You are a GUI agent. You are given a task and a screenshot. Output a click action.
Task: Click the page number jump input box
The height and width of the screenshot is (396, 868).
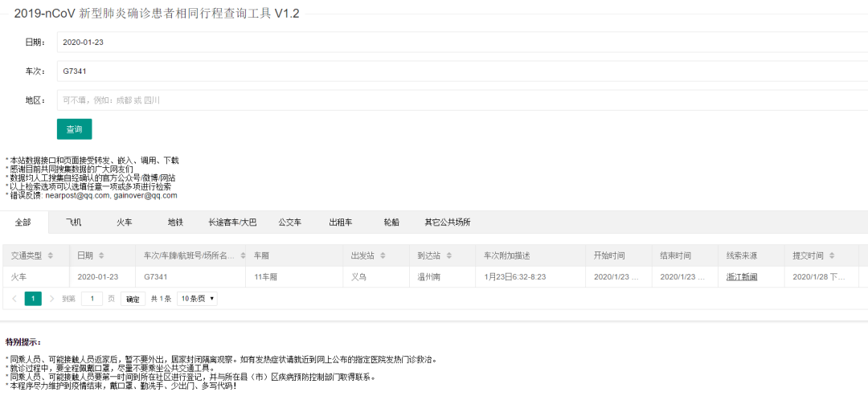click(x=92, y=299)
